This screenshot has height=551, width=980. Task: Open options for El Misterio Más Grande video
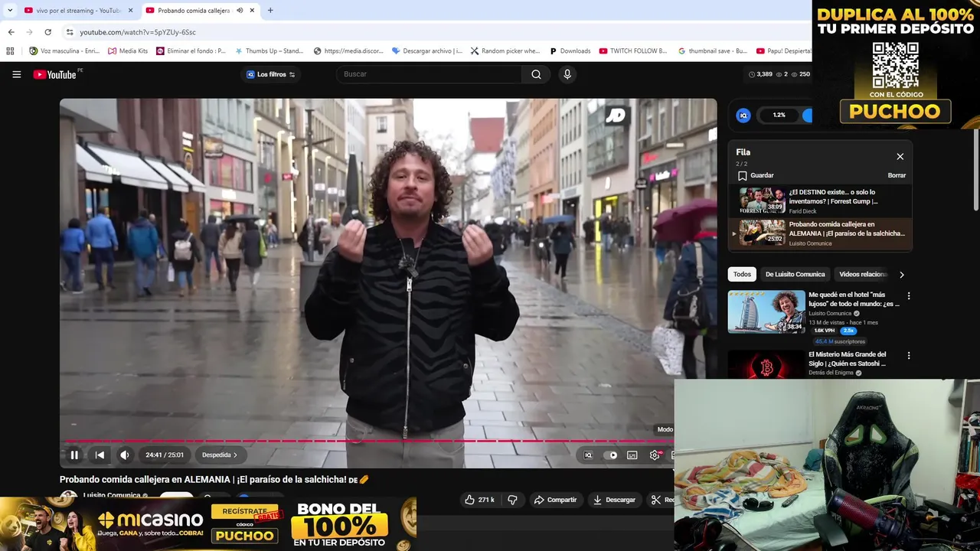(909, 355)
